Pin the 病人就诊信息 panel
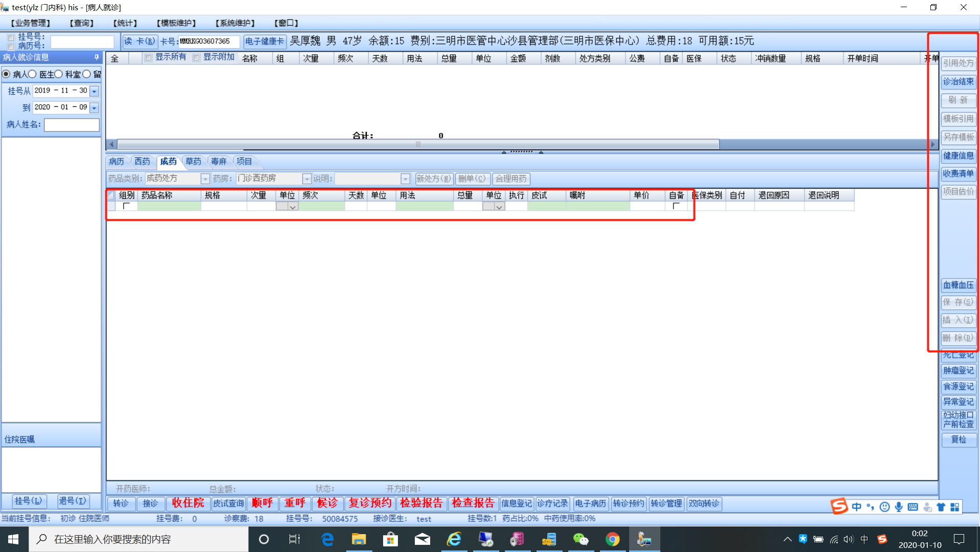The height and width of the screenshot is (552, 980). [x=97, y=57]
